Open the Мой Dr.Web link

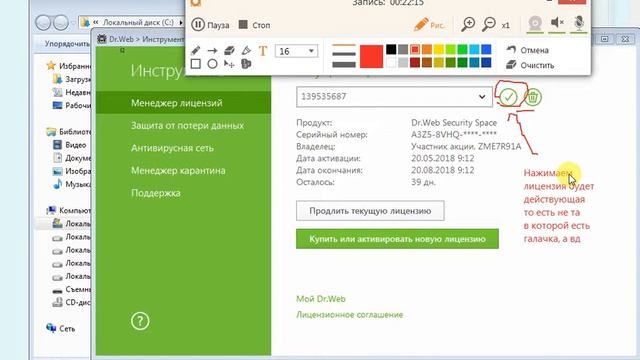pyautogui.click(x=321, y=299)
